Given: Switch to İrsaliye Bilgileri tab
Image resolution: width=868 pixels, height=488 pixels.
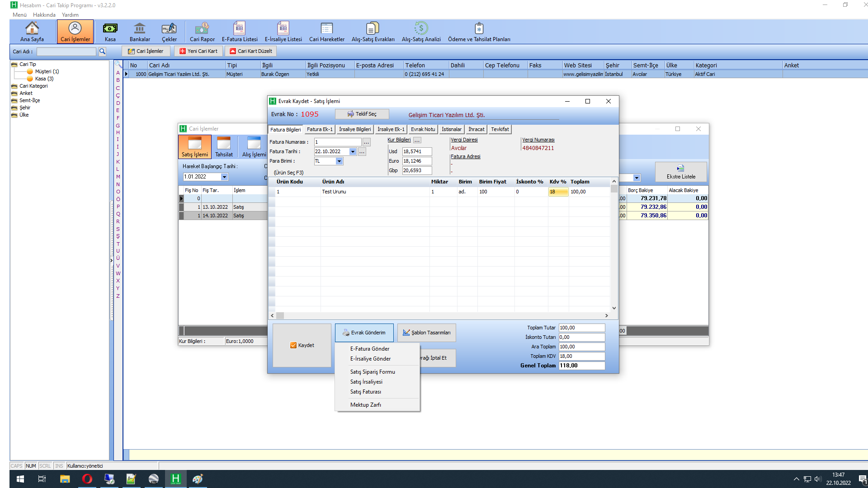Looking at the screenshot, I should (x=355, y=130).
